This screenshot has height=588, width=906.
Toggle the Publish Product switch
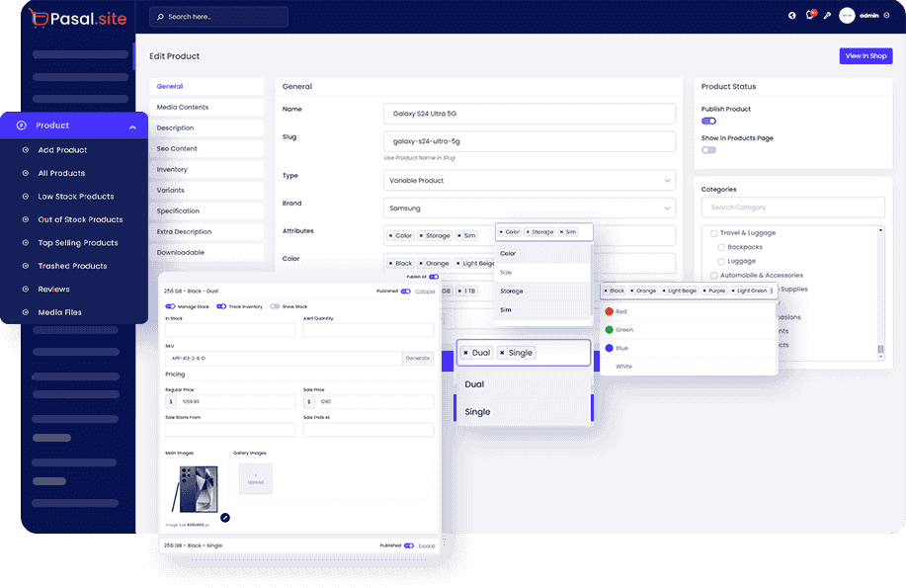[x=709, y=121]
